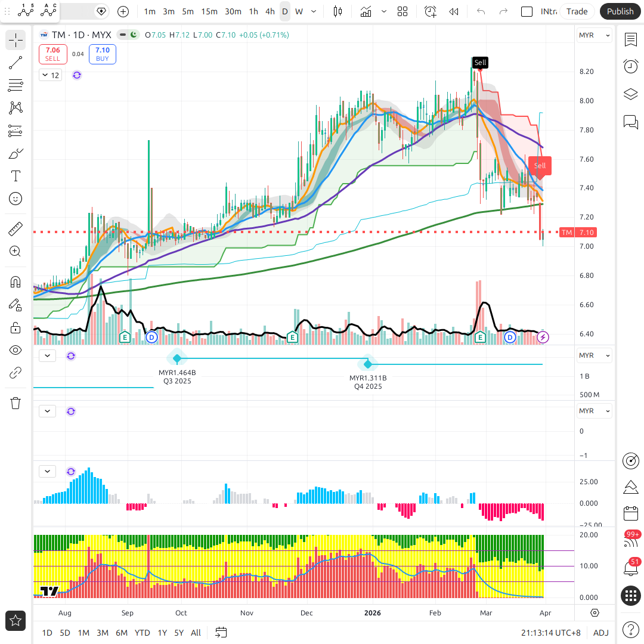Select the brush drawing tool
644x644 pixels.
[16, 154]
